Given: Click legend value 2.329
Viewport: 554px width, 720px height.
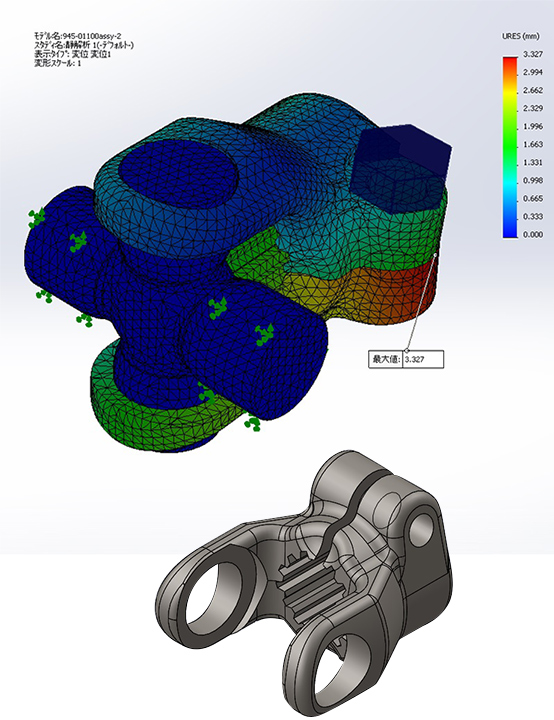Looking at the screenshot, I should tap(533, 108).
